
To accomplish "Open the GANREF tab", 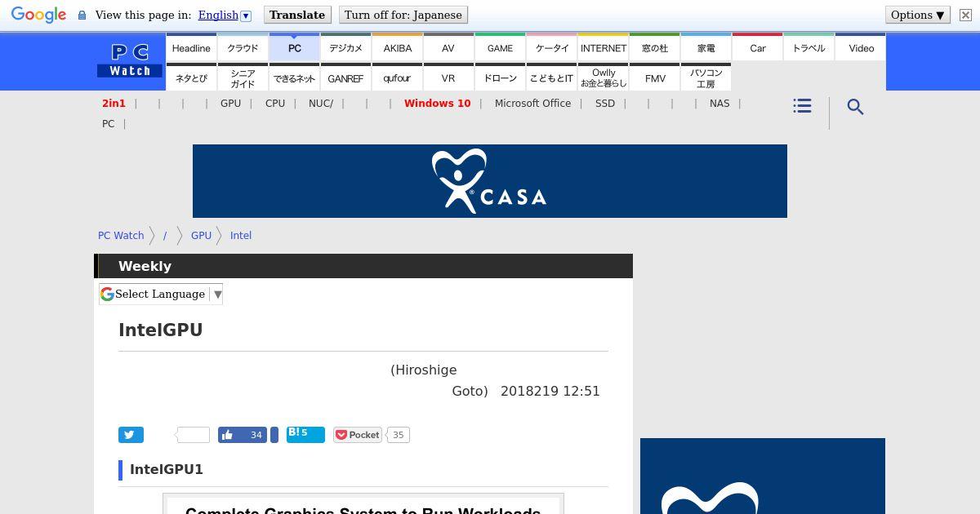I will [x=345, y=78].
